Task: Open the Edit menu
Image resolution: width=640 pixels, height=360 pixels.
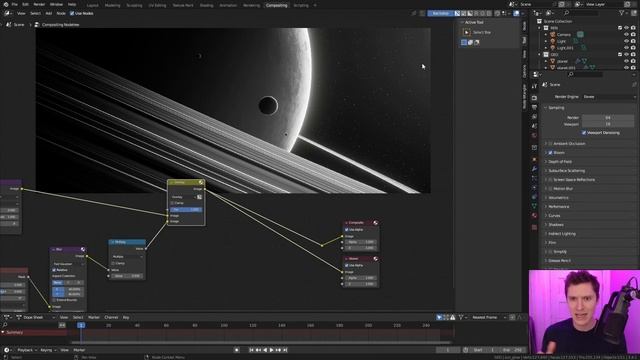Action: [25, 4]
